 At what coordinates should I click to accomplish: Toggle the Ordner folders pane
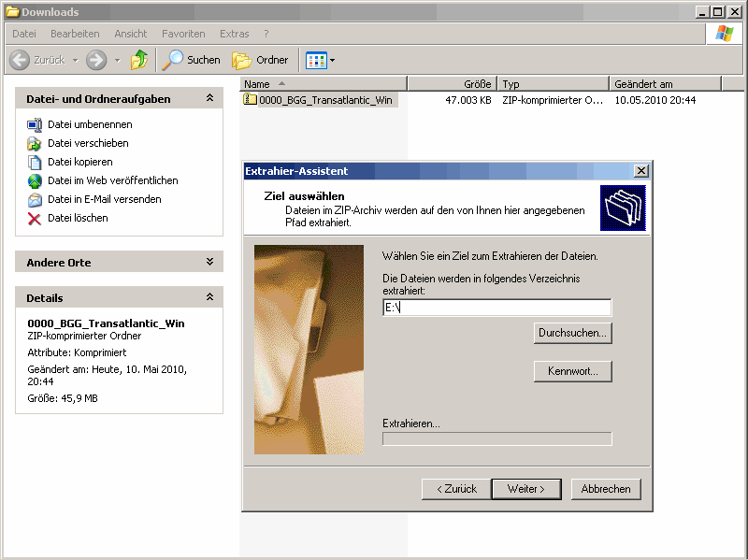(x=260, y=60)
